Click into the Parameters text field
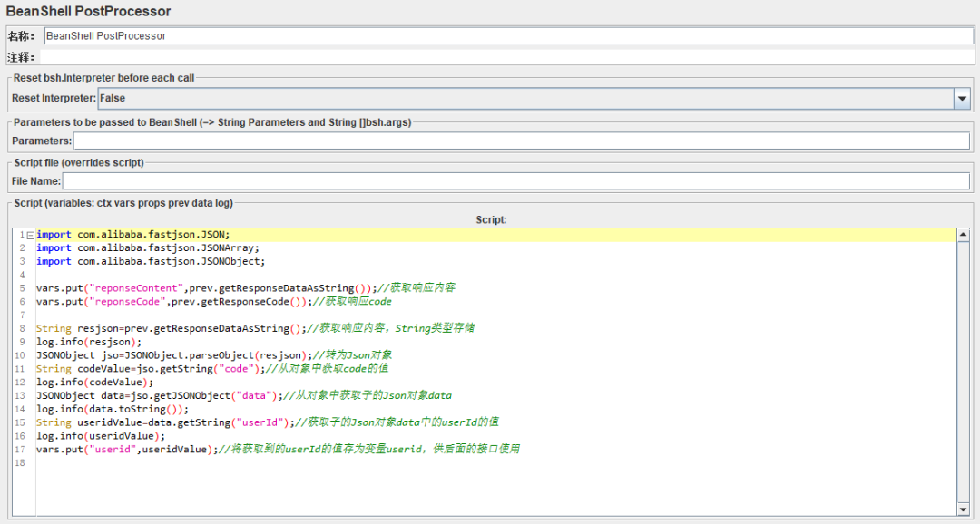The image size is (980, 524). [x=521, y=141]
